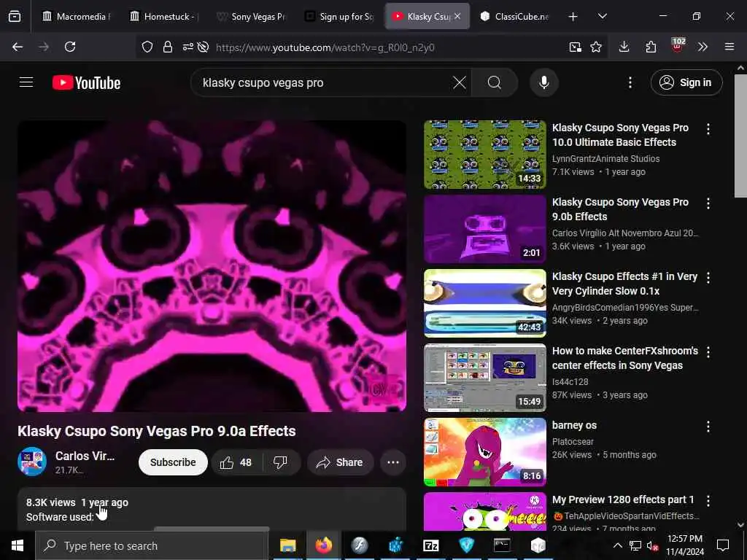Click the autoplay blocked icon

coord(203,47)
